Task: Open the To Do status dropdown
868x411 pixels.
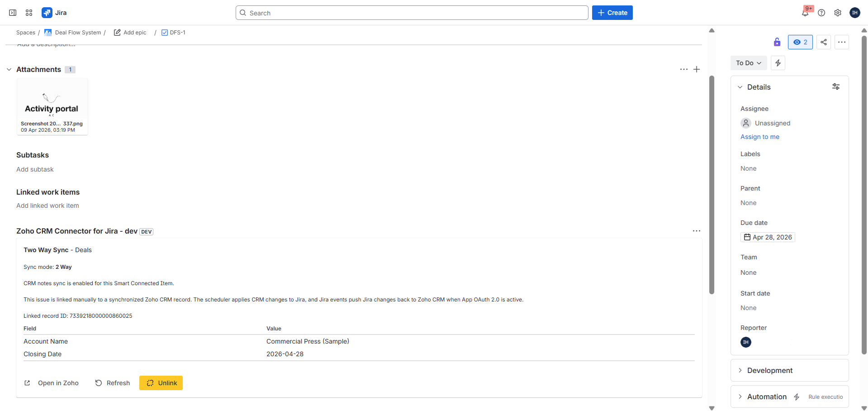Action: point(748,63)
